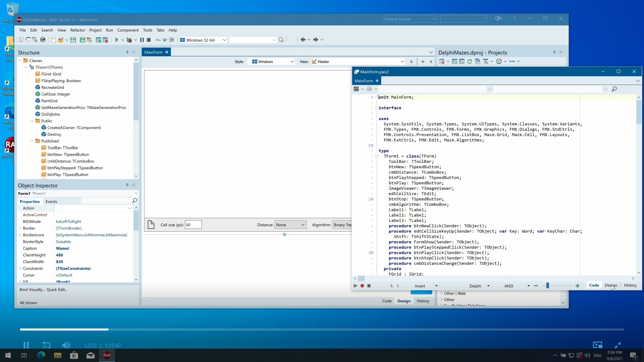Click the green Run without debugging arrow

click(x=116, y=40)
